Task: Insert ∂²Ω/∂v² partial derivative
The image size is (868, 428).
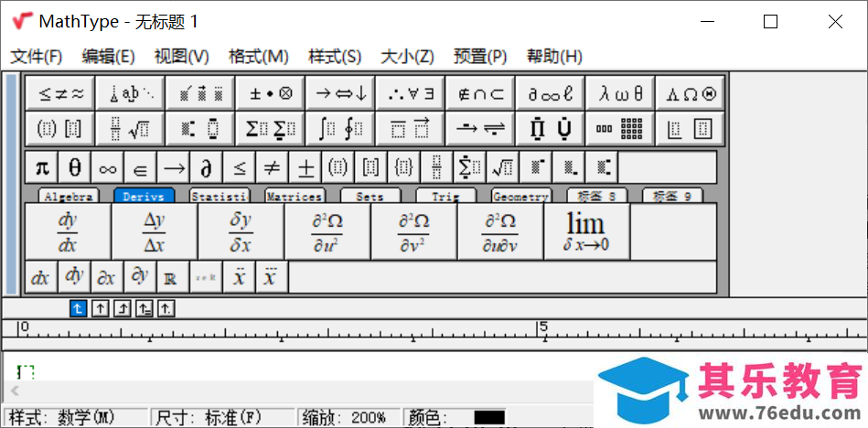Action: pyautogui.click(x=413, y=231)
